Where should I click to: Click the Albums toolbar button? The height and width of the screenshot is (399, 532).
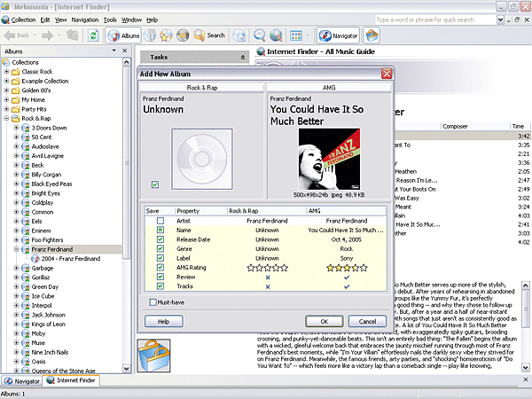pos(124,35)
